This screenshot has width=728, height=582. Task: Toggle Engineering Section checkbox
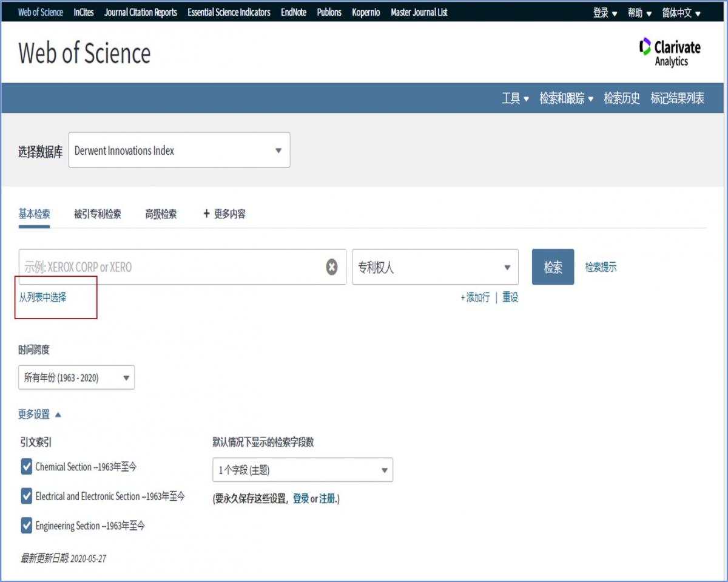27,526
